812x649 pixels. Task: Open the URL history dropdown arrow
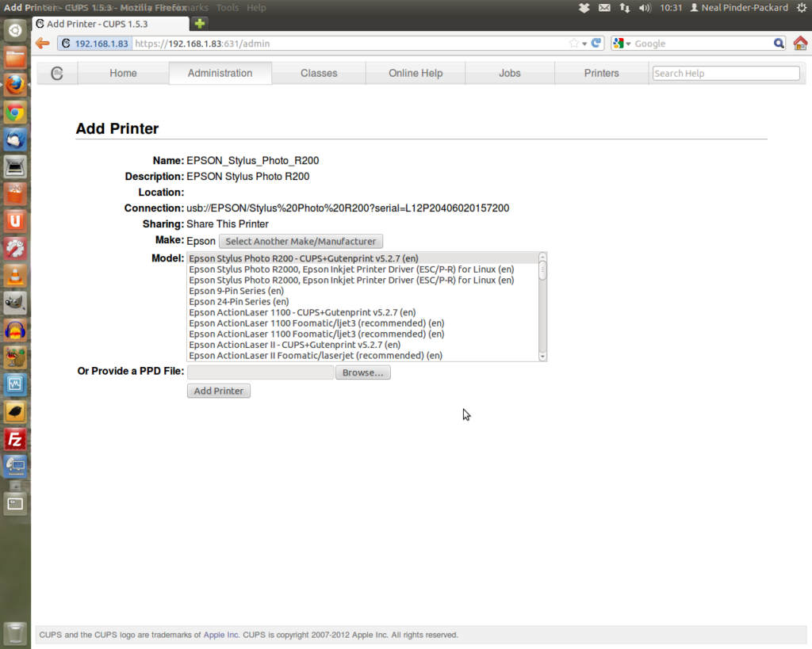tap(584, 44)
